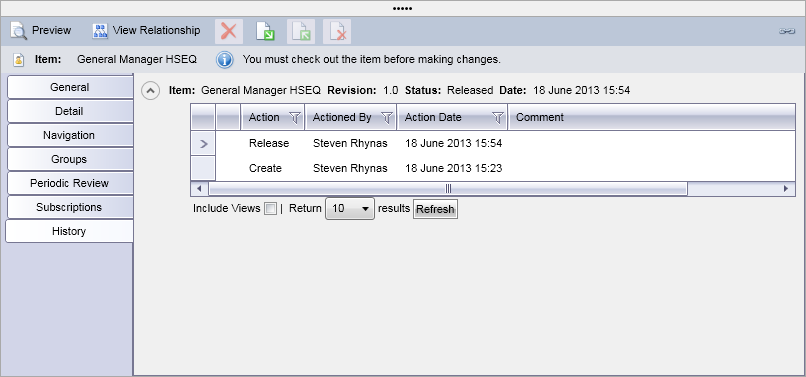Click the View Relationship icon
This screenshot has height=377, width=806.
click(x=100, y=31)
